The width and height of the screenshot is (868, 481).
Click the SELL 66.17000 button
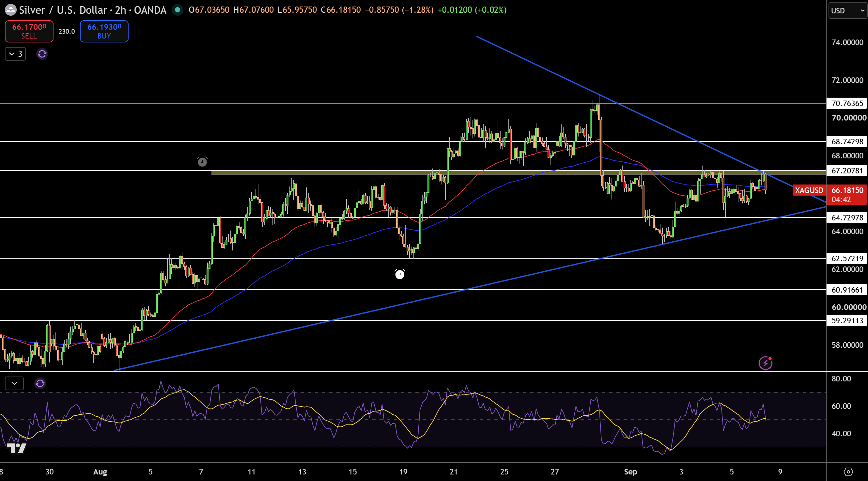29,31
